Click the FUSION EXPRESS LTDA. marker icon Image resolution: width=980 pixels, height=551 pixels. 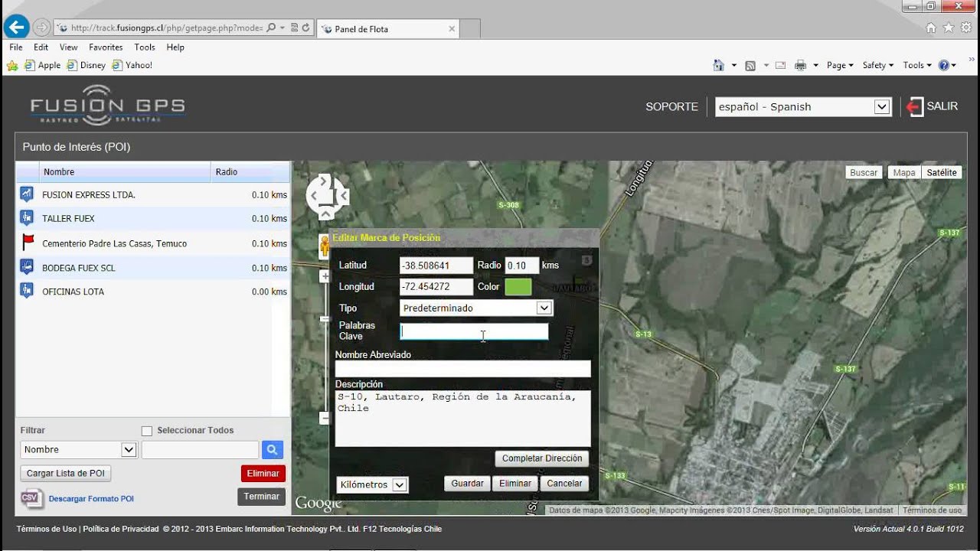27,194
